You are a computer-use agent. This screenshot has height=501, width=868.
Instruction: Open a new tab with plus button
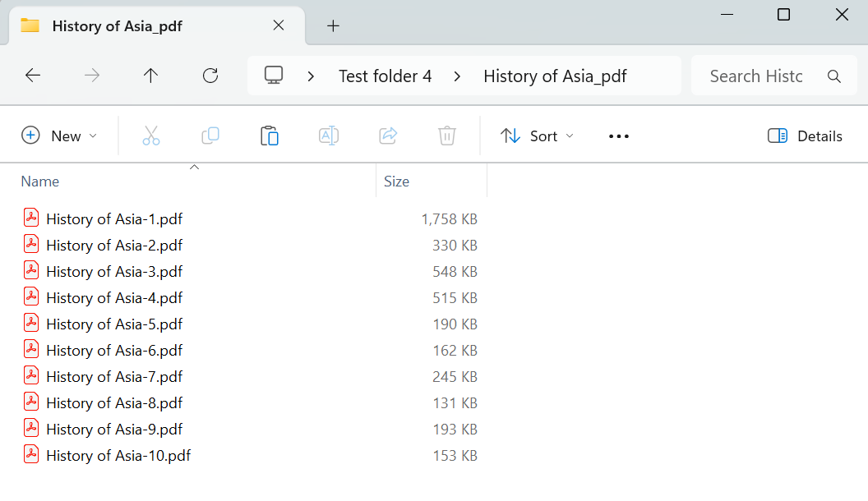[x=333, y=25]
